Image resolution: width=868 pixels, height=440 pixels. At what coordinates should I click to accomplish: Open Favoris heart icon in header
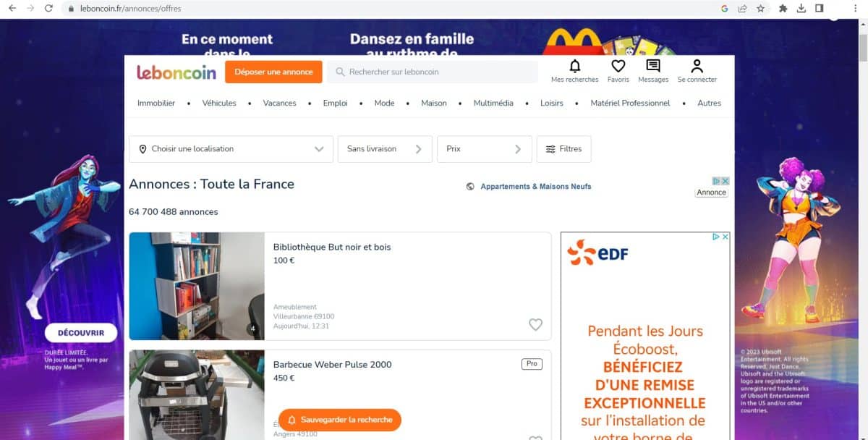618,67
